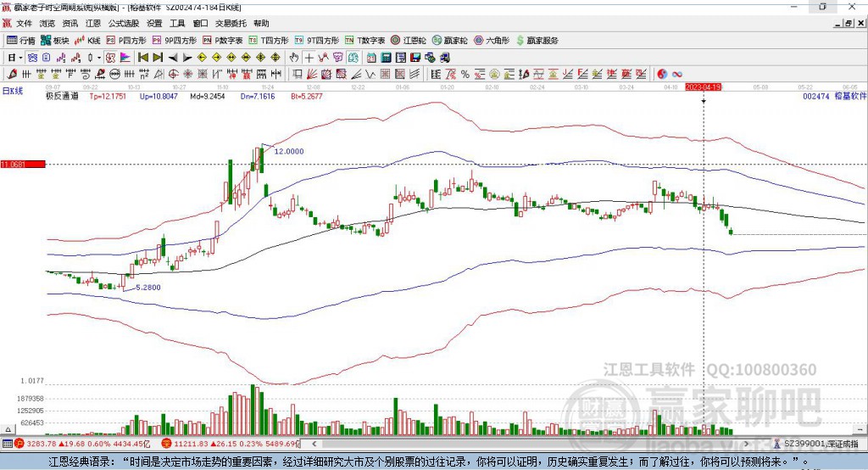Screen dimensions: 868x470
Task: Click the yin-yang symbol icon
Action: click(x=662, y=75)
